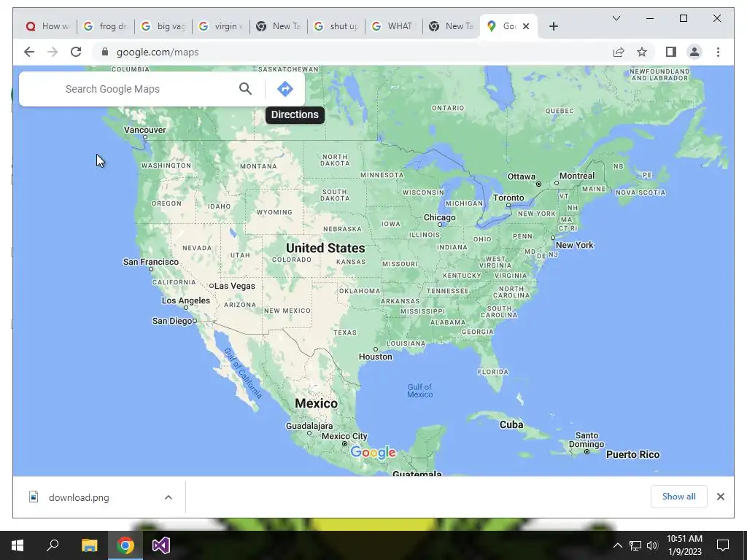The image size is (747, 560).
Task: Click the address bar URL google.com/maps
Action: click(x=158, y=52)
